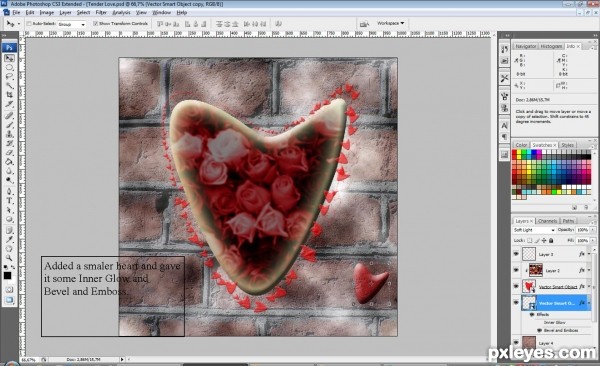Select the Move tool in the toolbox
Screen dimensions: 600x366
click(x=9, y=58)
